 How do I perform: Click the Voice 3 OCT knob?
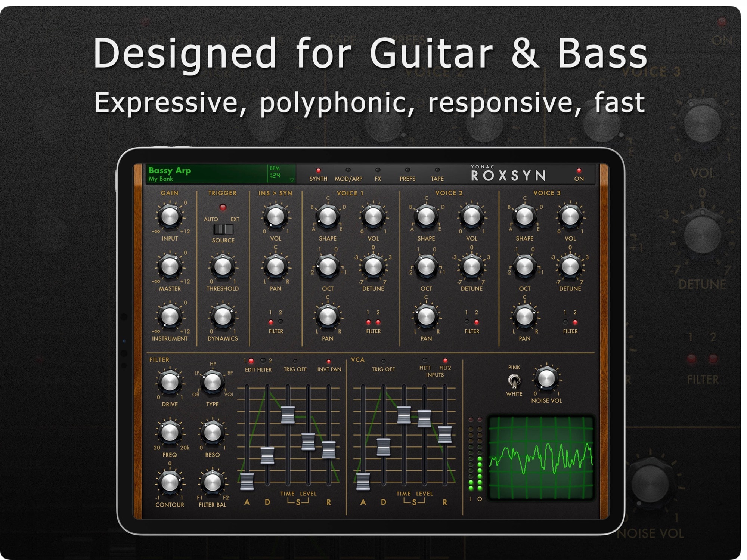(524, 266)
